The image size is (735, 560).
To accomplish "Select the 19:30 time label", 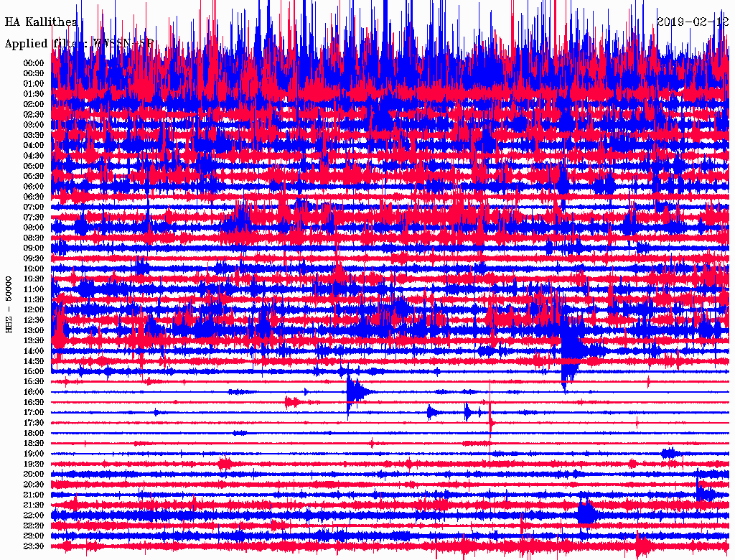I will [x=33, y=465].
